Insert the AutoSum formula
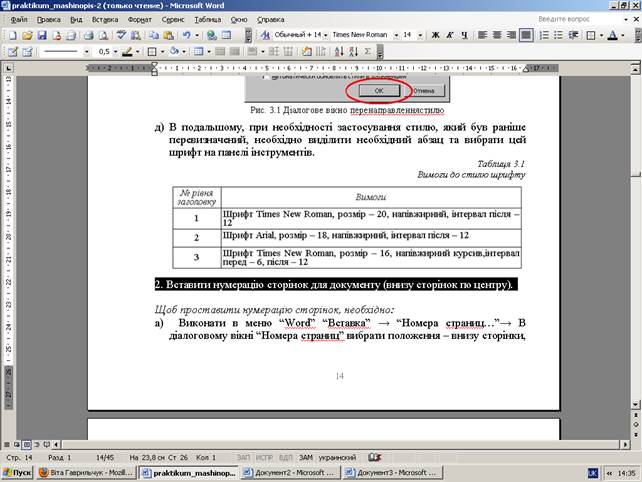 point(368,52)
